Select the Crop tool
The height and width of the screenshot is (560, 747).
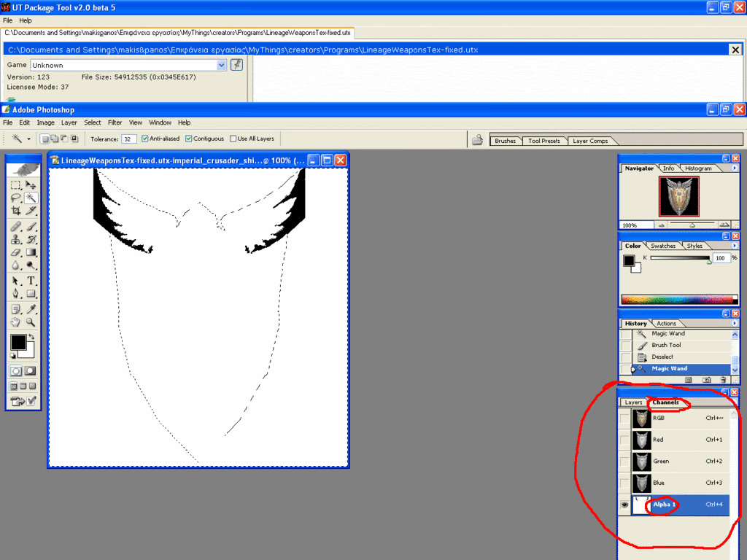point(16,211)
